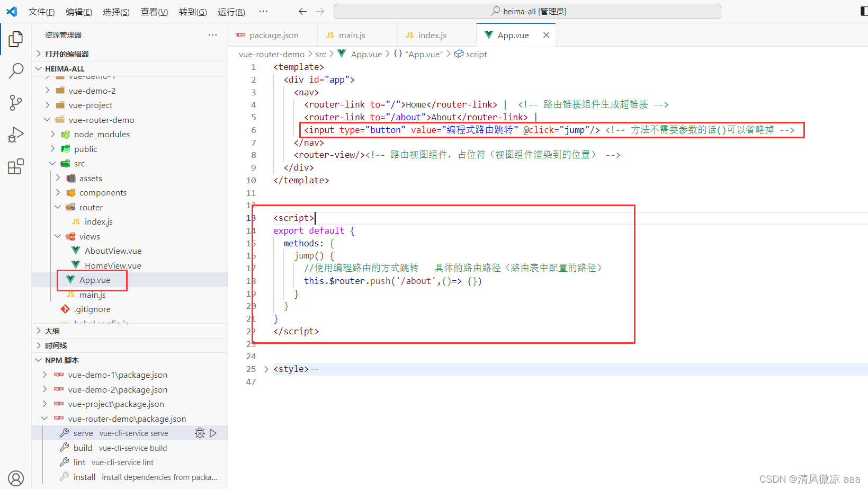This screenshot has height=489, width=868.
Task: Expand the node_modules folder
Action: pos(130,134)
